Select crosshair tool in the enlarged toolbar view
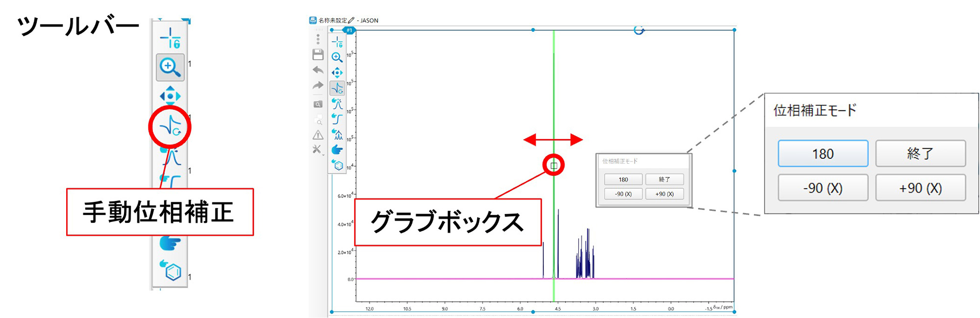Image resolution: width=980 pixels, height=318 pixels. 171,38
